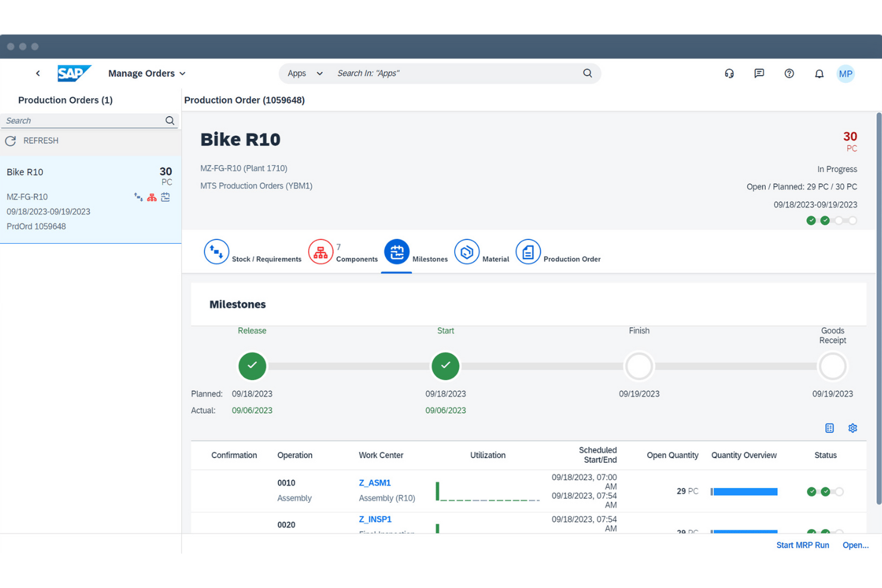Click red components icon in Bike R10 list item
Viewport: 882px width, 588px height.
click(x=152, y=197)
